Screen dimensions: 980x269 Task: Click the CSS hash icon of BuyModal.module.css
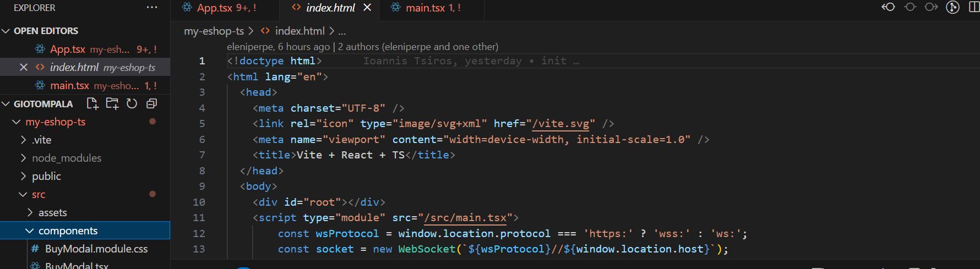35,249
